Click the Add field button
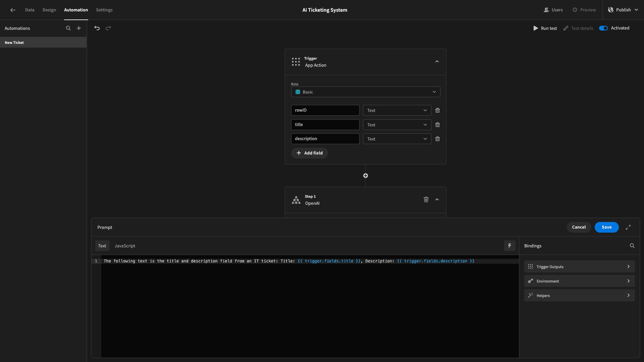The image size is (644, 362). [309, 153]
